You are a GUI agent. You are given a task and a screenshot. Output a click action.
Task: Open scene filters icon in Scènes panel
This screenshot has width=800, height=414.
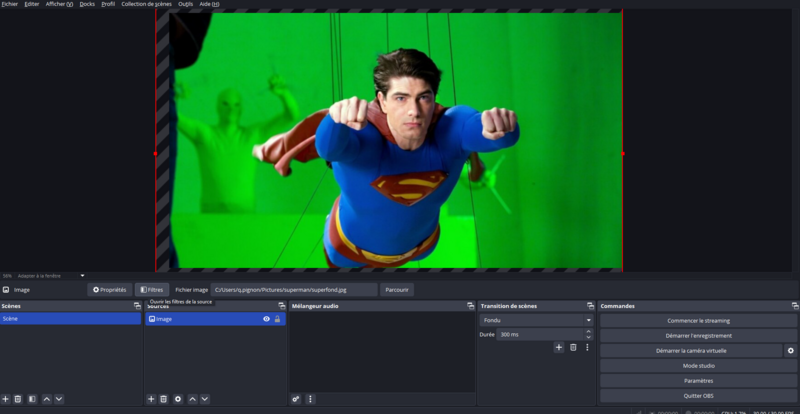tap(32, 399)
